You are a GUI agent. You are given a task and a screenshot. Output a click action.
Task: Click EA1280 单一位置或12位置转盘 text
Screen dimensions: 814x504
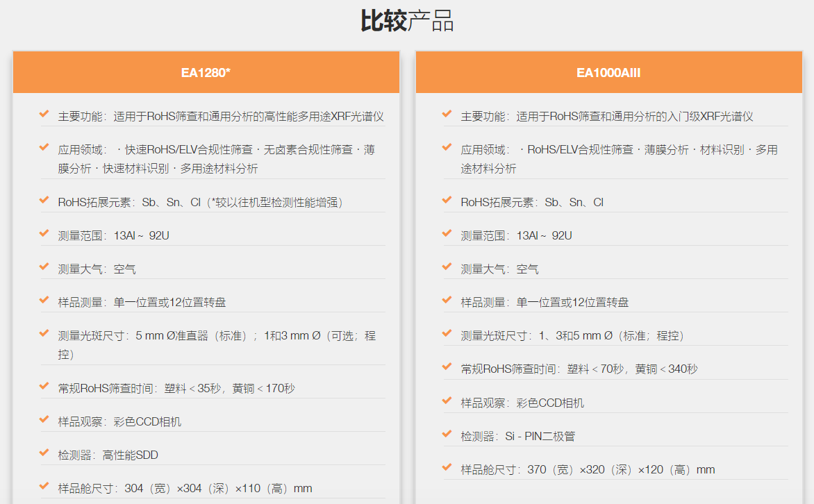point(169,303)
